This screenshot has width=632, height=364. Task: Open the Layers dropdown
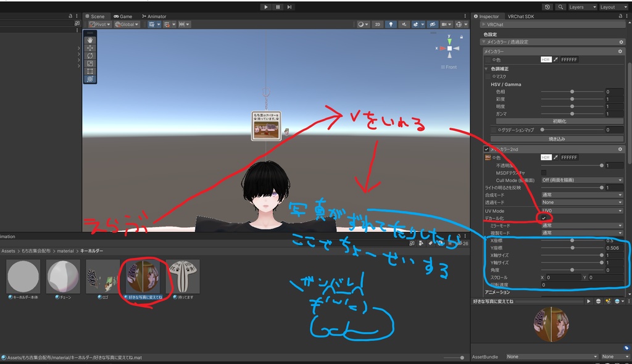coord(582,7)
